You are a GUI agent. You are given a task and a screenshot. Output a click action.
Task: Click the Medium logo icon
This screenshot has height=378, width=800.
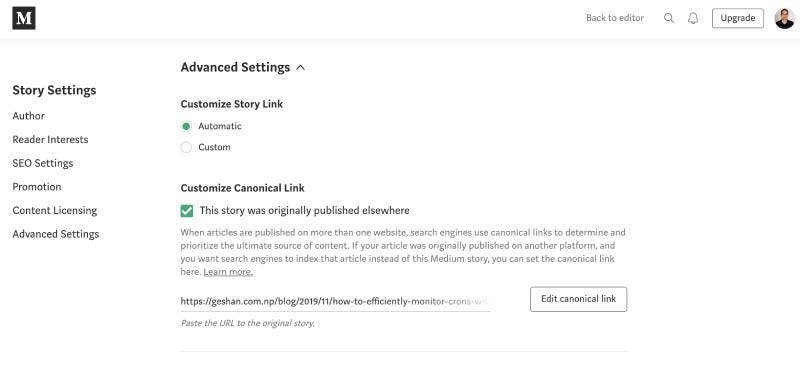(24, 18)
